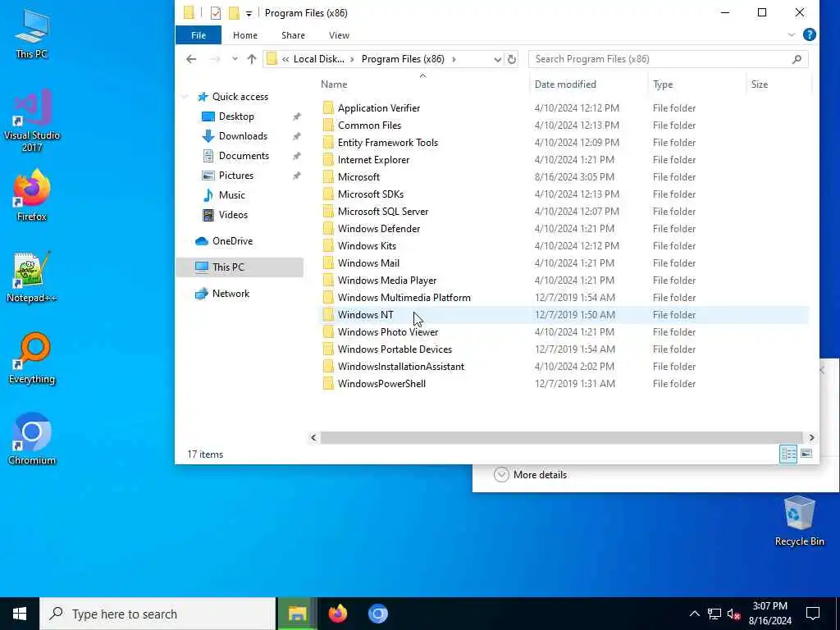Switch to Details view layout icon
This screenshot has width=840, height=630.
pos(788,454)
